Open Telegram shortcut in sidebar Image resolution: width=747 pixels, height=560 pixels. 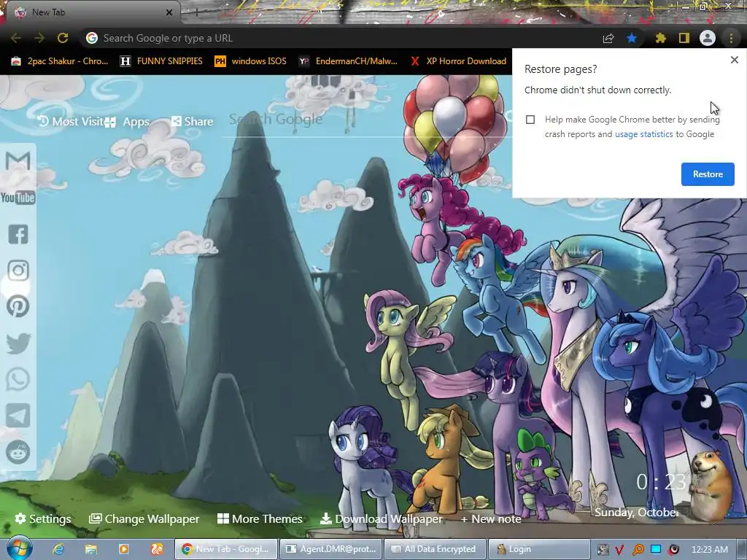coord(18,416)
